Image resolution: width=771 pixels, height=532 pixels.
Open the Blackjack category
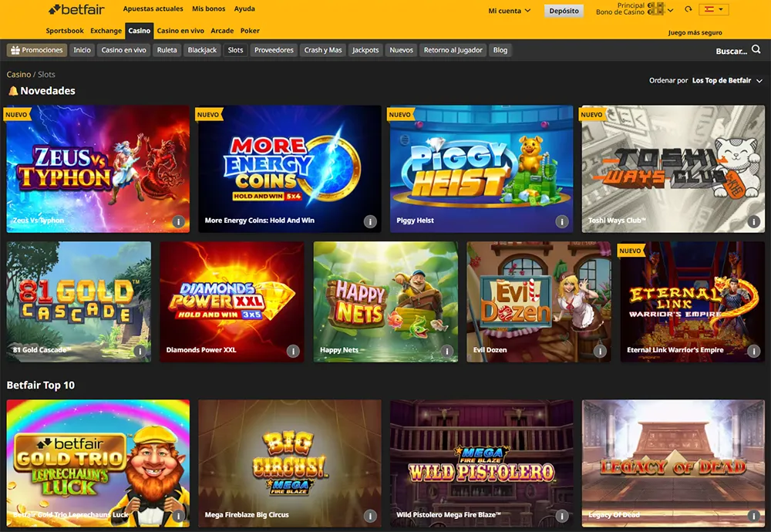(202, 50)
